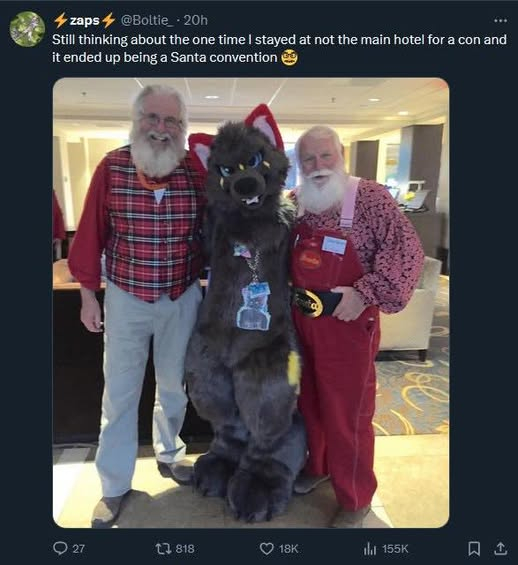This screenshot has width=518, height=565.
Task: Click the 818 repost count
Action: [185, 549]
